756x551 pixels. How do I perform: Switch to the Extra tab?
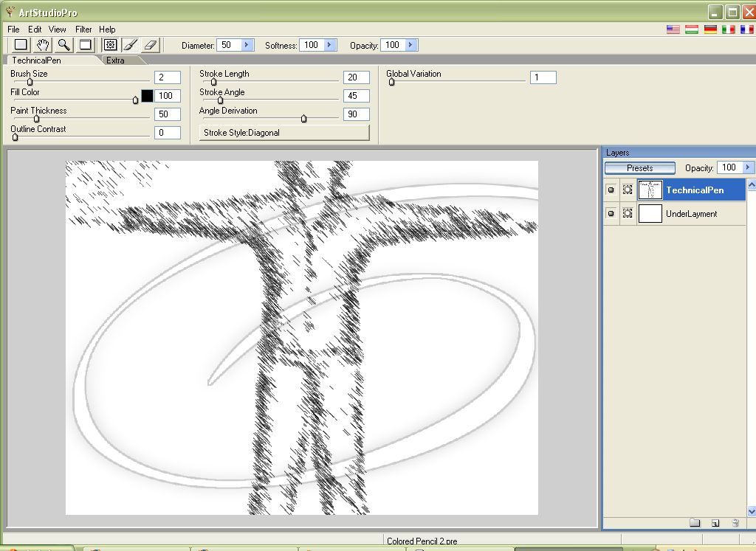tap(115, 60)
